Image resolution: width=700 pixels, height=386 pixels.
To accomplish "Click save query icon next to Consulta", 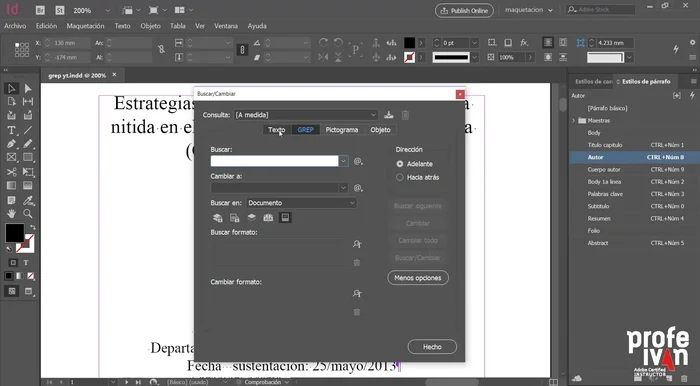I will coord(389,115).
